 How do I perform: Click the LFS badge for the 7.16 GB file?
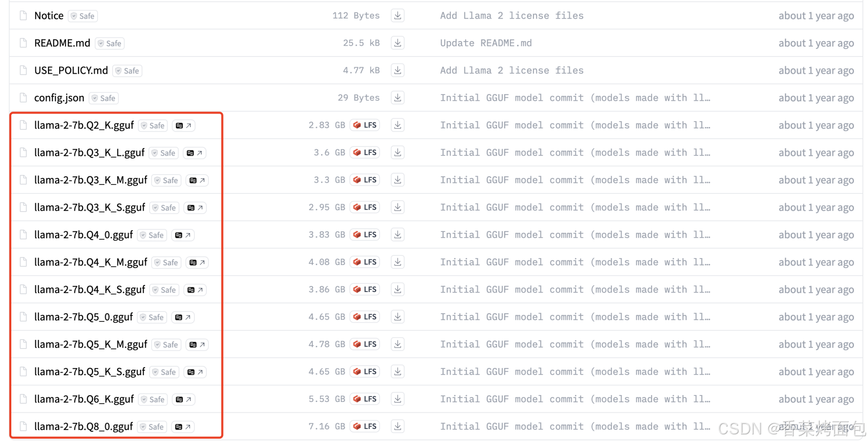coord(365,426)
